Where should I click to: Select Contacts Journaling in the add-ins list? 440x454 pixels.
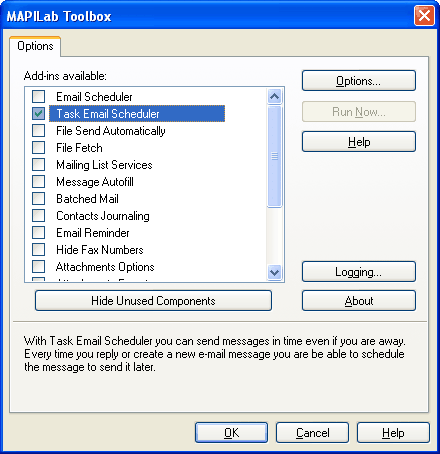[x=103, y=216]
